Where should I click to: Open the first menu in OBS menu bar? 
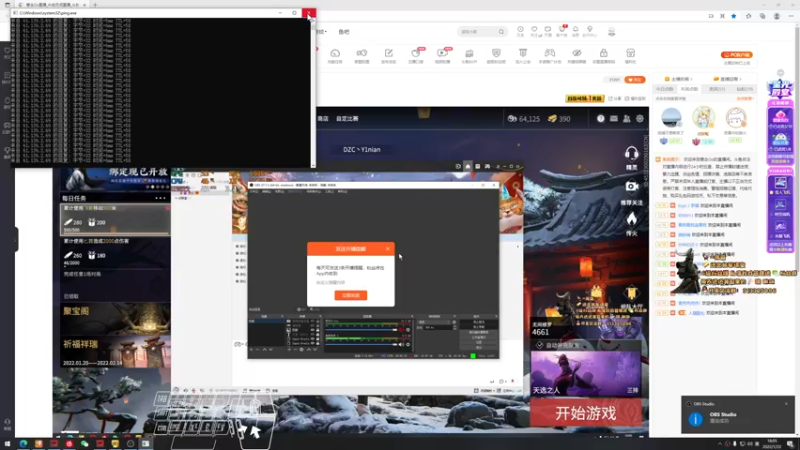coord(254,191)
